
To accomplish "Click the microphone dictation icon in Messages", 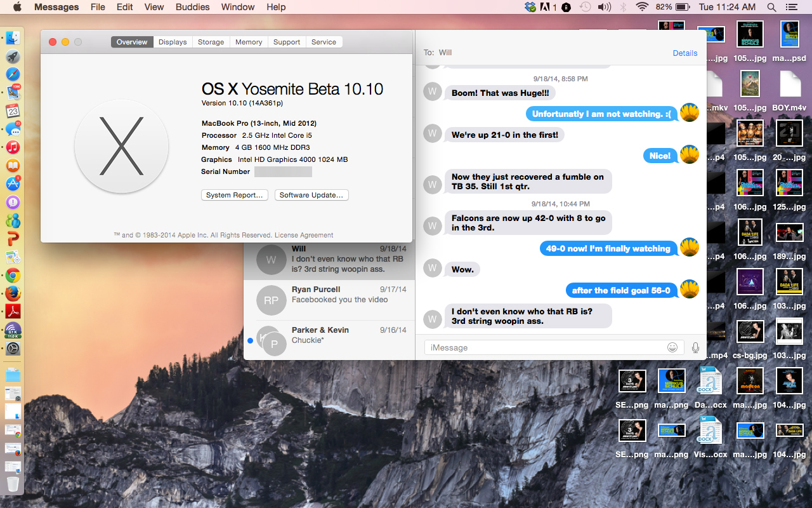I will point(695,347).
